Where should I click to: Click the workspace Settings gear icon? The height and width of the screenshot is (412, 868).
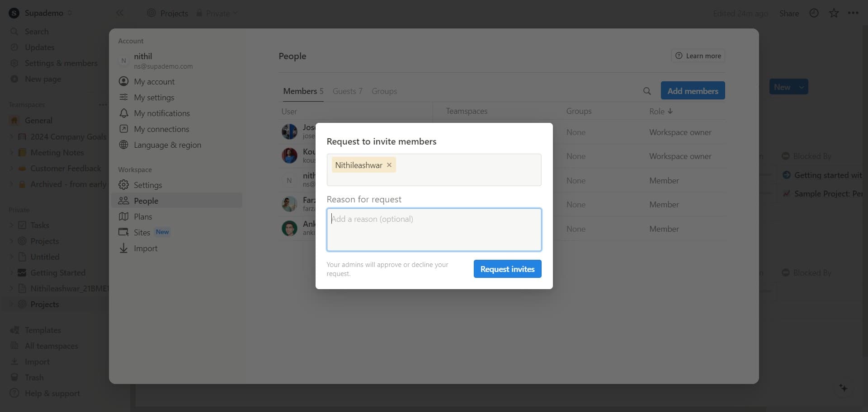pyautogui.click(x=123, y=185)
